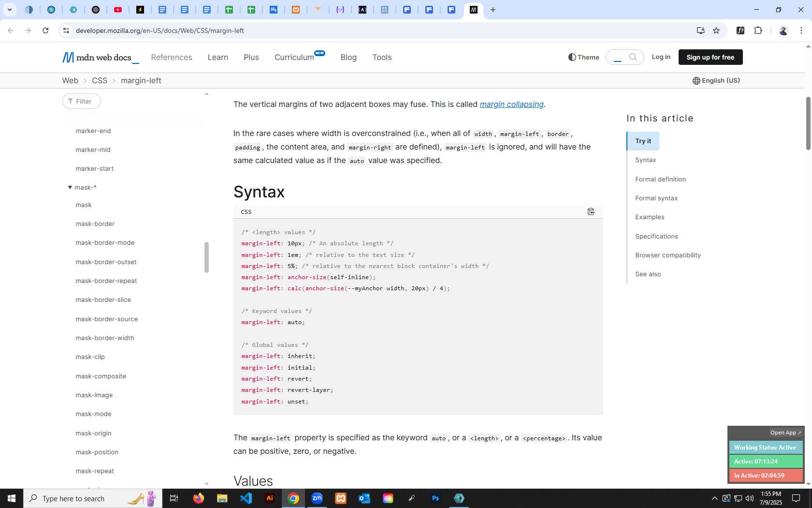Bookmark this page with the star icon
Image resolution: width=812 pixels, height=508 pixels.
click(x=716, y=30)
